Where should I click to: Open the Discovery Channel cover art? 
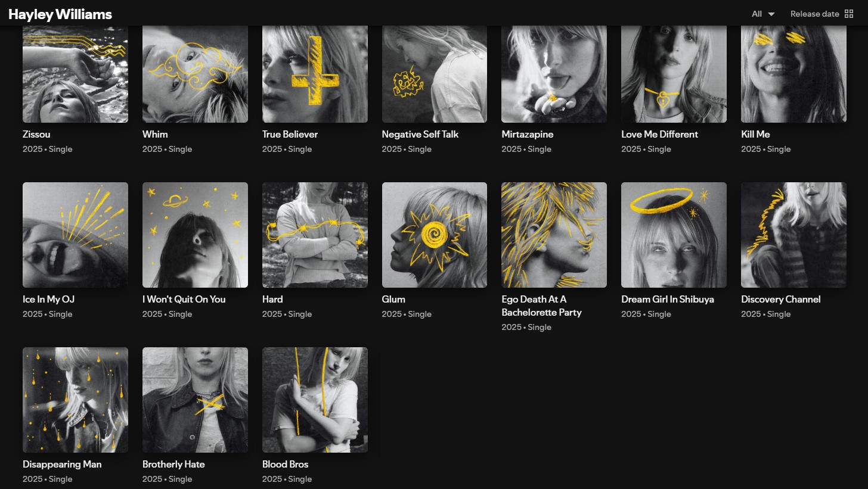(793, 235)
